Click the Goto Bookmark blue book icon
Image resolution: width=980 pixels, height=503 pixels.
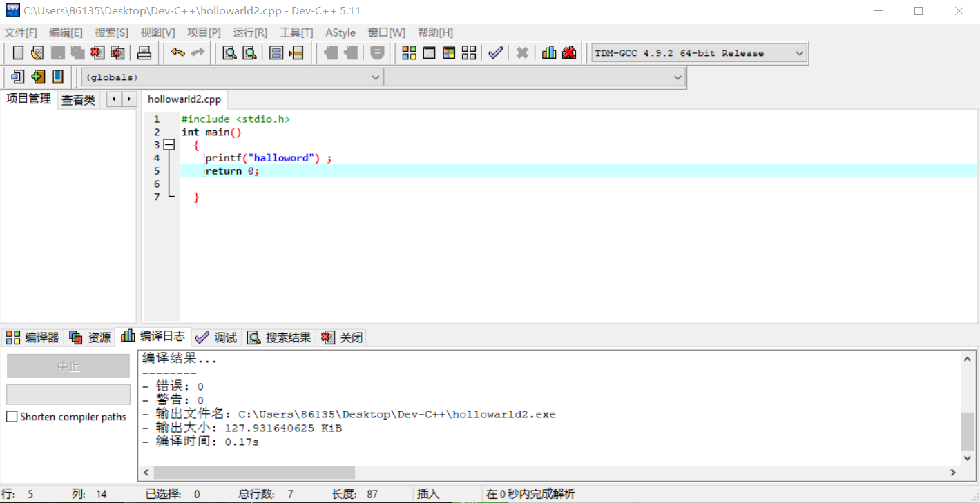[x=58, y=77]
